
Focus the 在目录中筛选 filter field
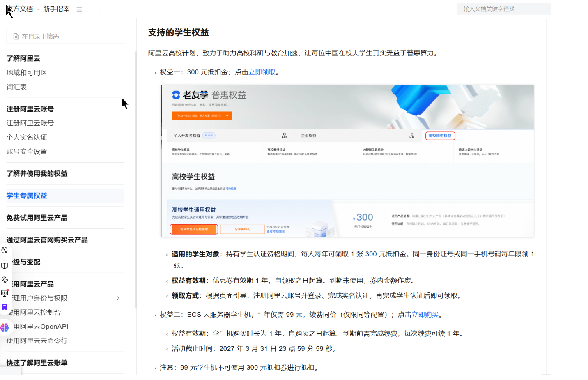(66, 36)
